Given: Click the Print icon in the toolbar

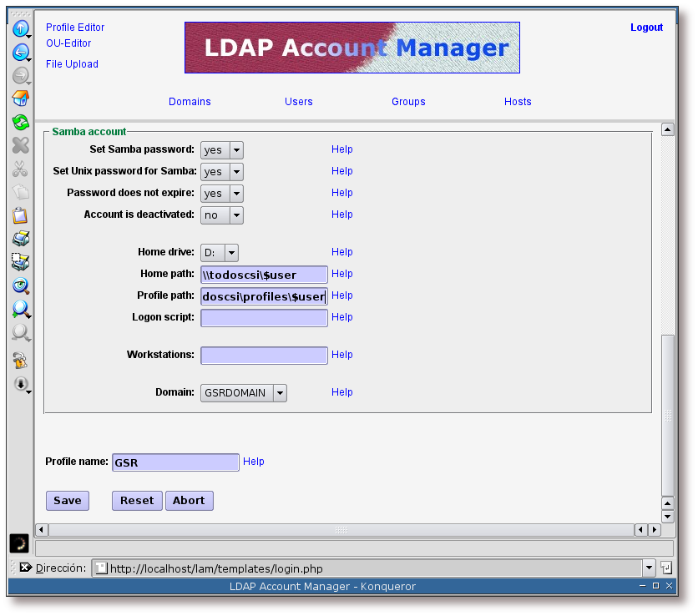Looking at the screenshot, I should 20,239.
